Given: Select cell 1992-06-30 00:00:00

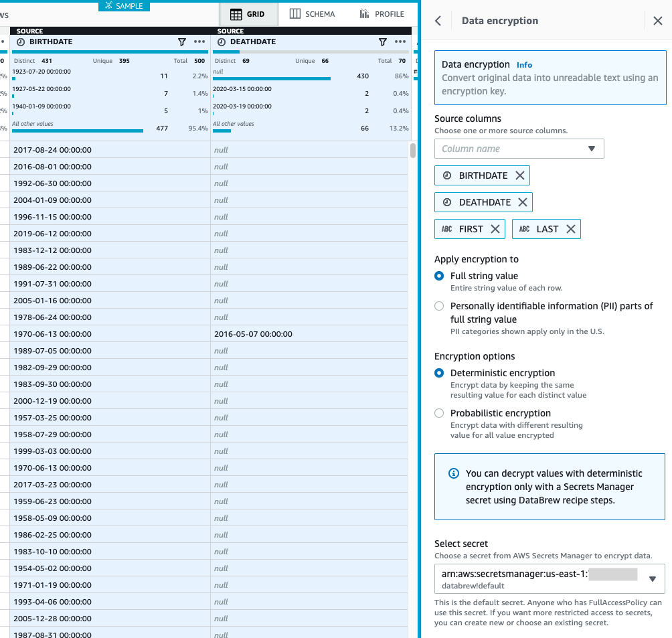Looking at the screenshot, I should click(110, 183).
